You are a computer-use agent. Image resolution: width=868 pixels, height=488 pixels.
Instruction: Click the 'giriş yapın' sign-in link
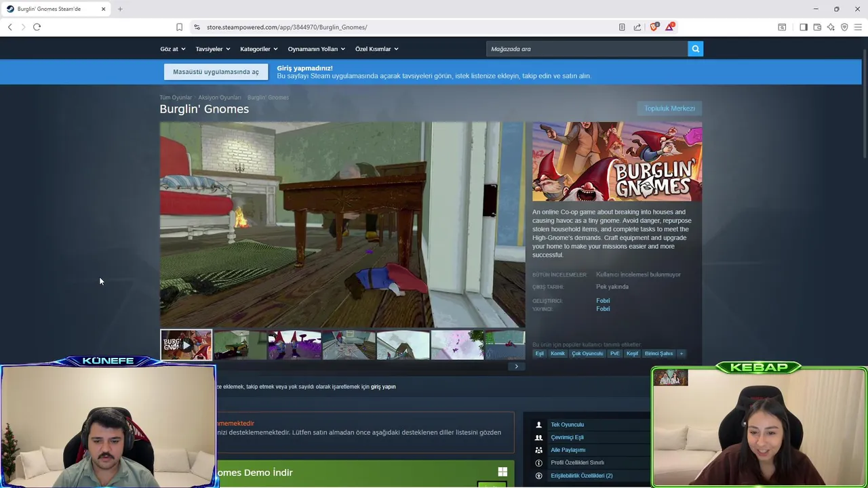[383, 386]
